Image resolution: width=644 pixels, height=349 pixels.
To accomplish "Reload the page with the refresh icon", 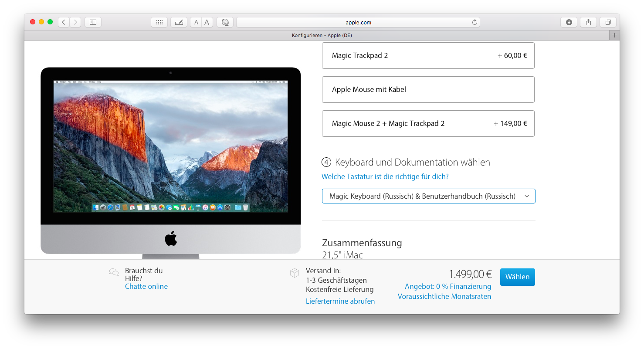I will (x=475, y=22).
